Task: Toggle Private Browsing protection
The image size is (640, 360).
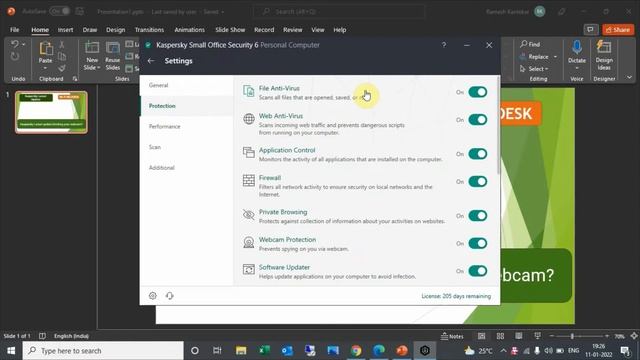Action: tap(478, 216)
